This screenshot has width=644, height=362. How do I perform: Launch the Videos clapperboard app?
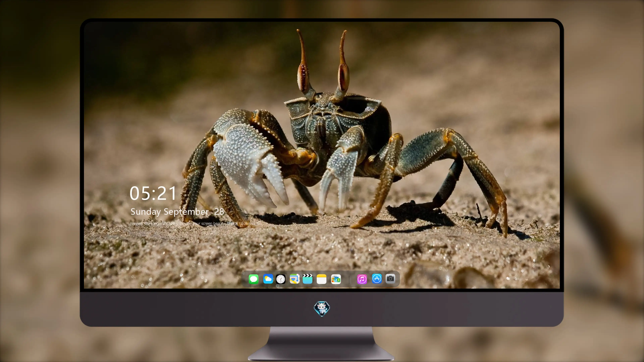(x=308, y=279)
